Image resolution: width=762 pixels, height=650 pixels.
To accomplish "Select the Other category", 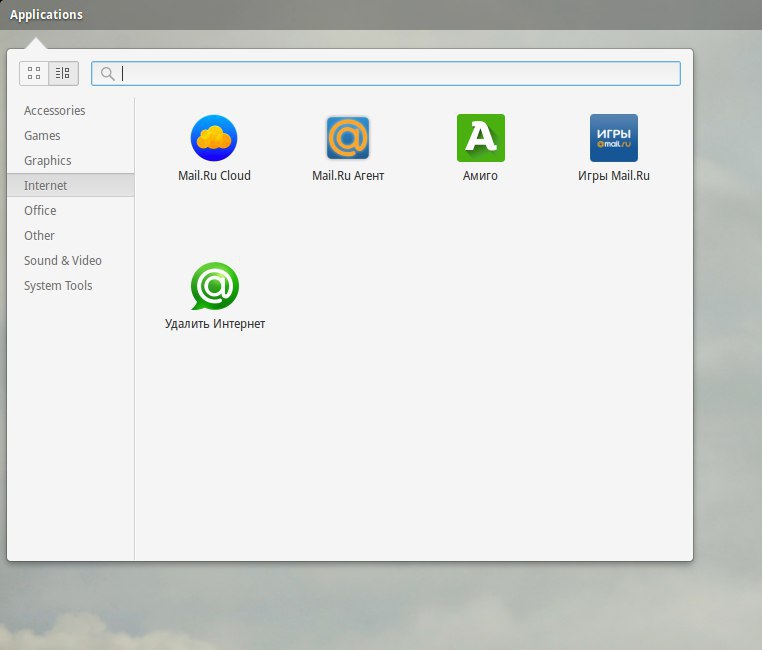I will [x=70, y=236].
